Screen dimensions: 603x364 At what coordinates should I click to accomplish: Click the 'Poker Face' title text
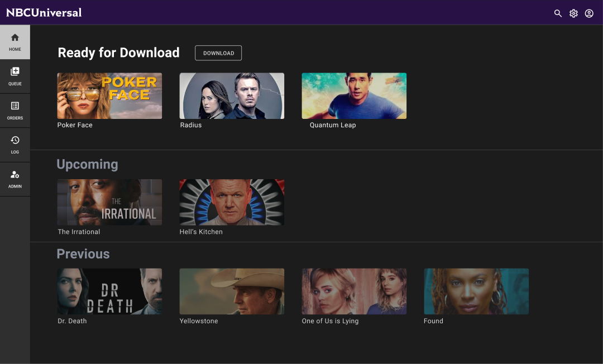click(75, 125)
